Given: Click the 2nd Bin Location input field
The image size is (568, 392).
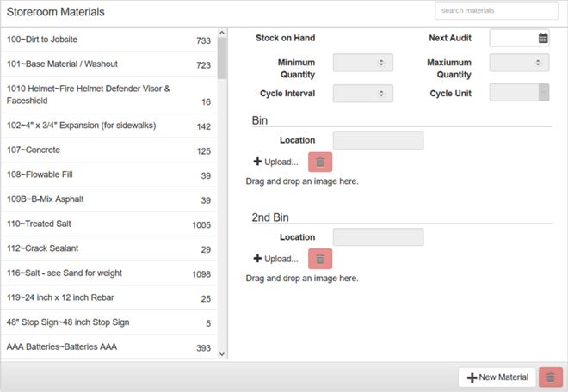Looking at the screenshot, I should point(378,237).
